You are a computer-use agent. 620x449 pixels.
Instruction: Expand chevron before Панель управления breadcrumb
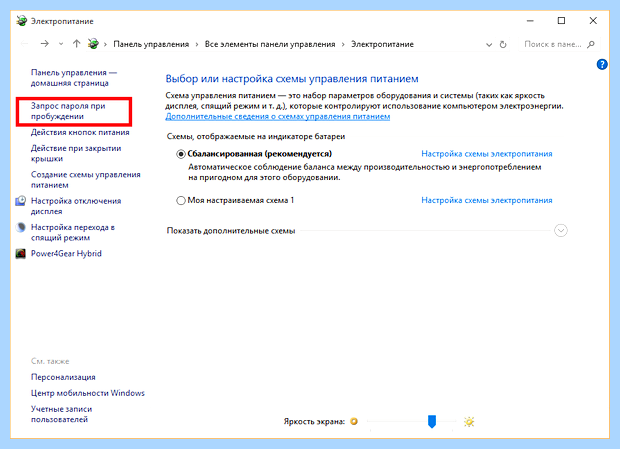point(105,44)
